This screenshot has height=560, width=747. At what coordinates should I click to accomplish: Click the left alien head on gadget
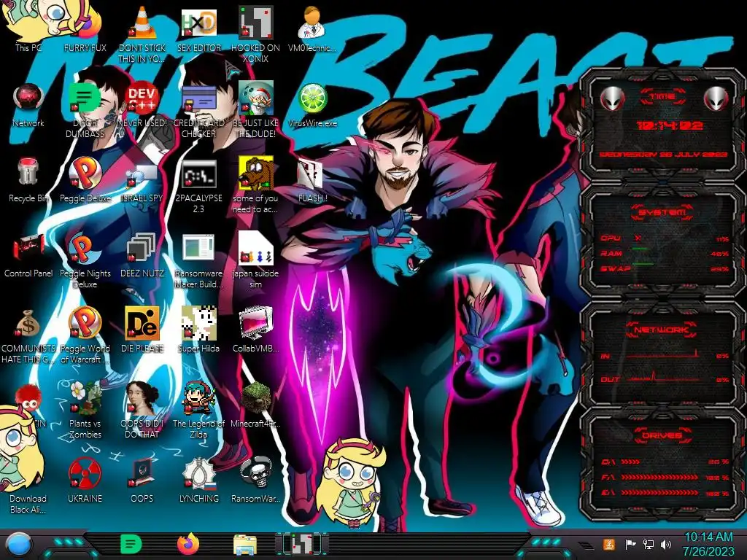coord(612,99)
